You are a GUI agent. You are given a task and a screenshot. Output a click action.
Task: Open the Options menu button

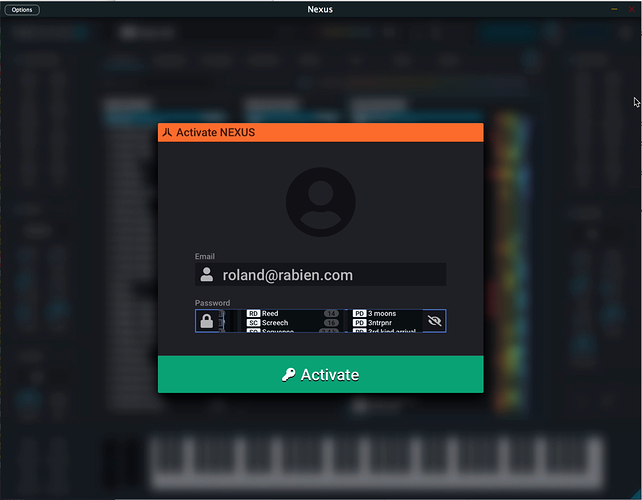22,10
